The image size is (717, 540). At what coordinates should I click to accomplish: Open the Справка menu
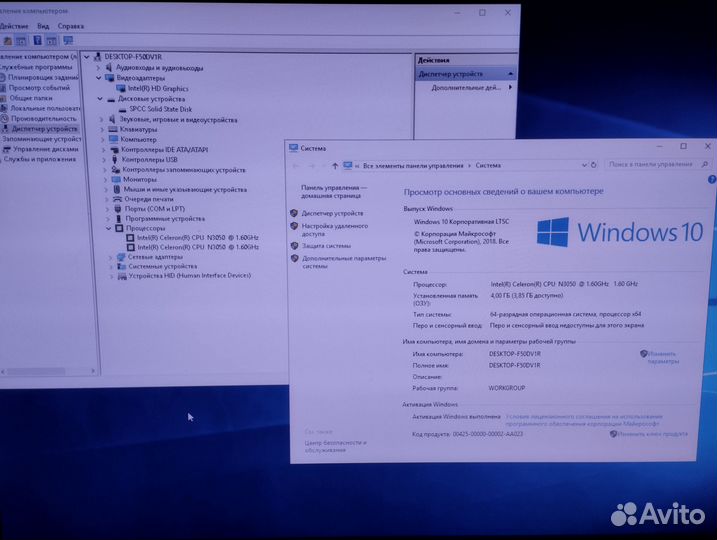point(71,26)
